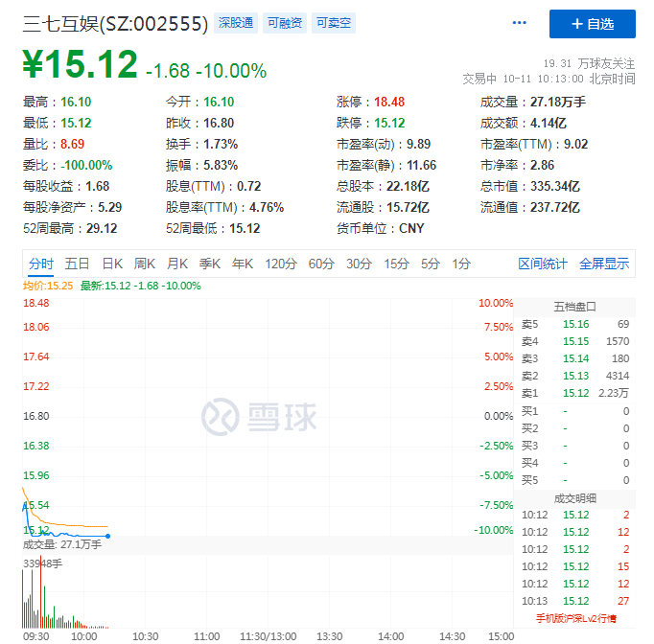Enable 全屏显示 fullscreen chart display
This screenshot has width=654, height=644.
pyautogui.click(x=604, y=264)
